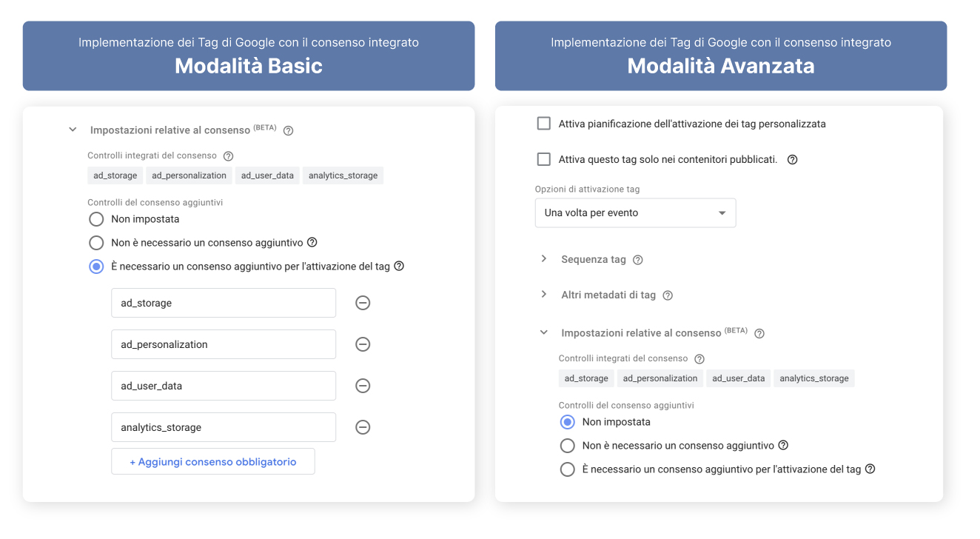Remove the ad_personalization consent row
Viewport: 980px width, 539px height.
click(x=363, y=344)
